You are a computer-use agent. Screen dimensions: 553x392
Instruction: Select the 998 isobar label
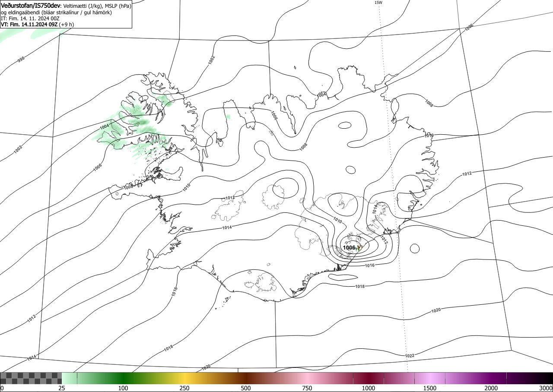[x=21, y=59]
